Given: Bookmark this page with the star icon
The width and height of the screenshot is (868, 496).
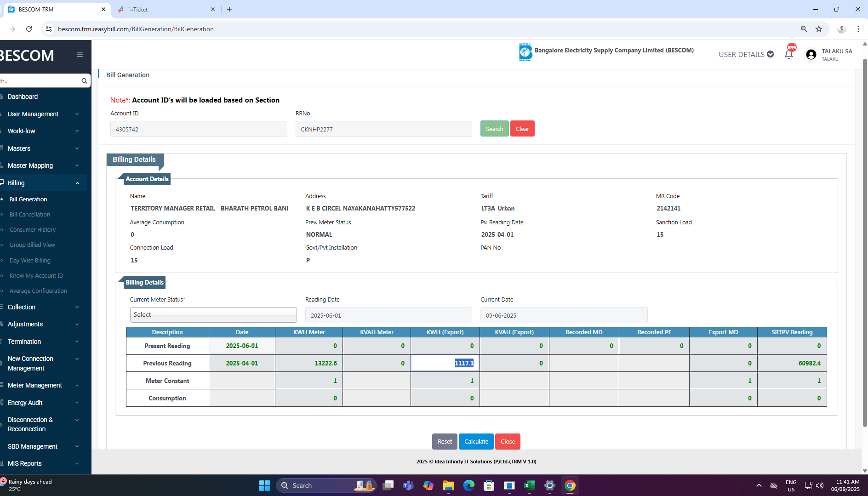Looking at the screenshot, I should click(819, 29).
